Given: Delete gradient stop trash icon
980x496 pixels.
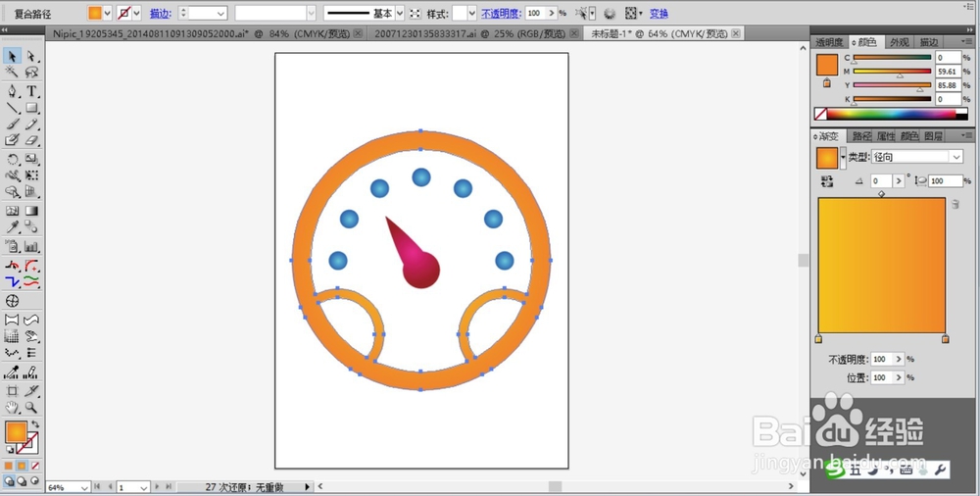Looking at the screenshot, I should click(x=955, y=204).
